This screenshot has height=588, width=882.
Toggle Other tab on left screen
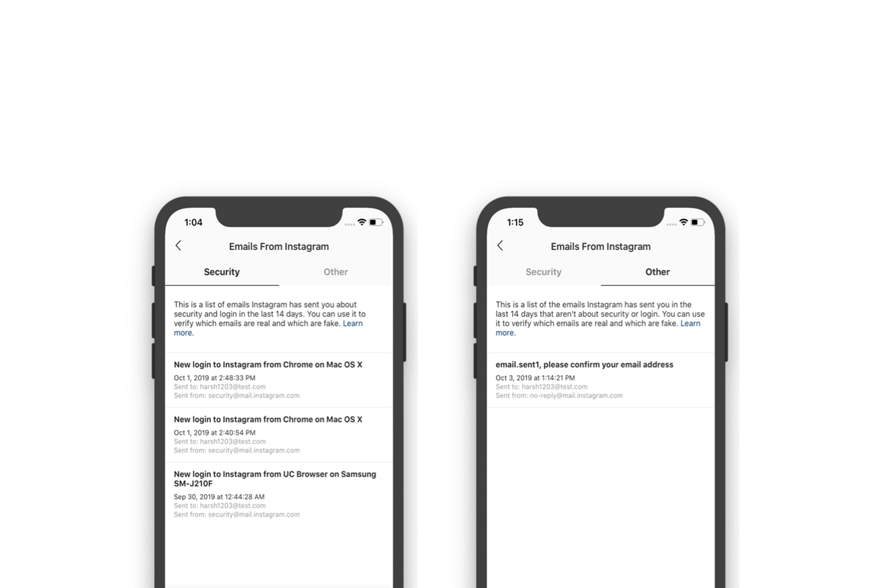pos(336,273)
